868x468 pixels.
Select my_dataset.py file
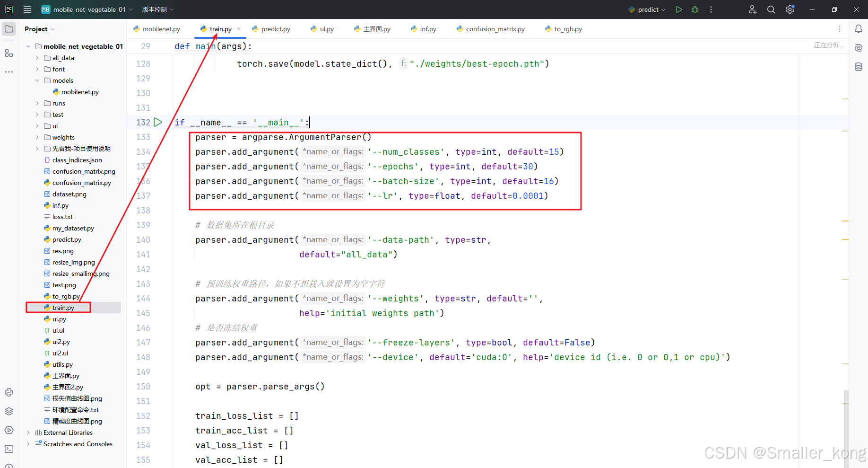73,228
